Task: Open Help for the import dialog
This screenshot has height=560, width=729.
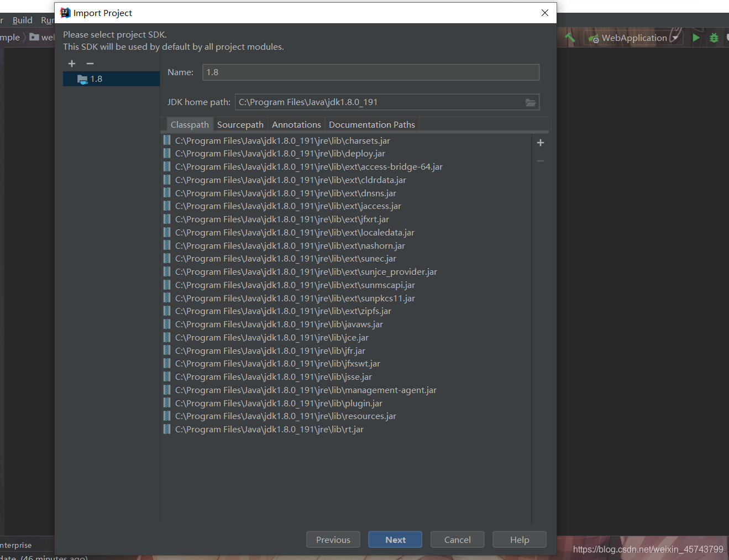Action: (x=520, y=540)
